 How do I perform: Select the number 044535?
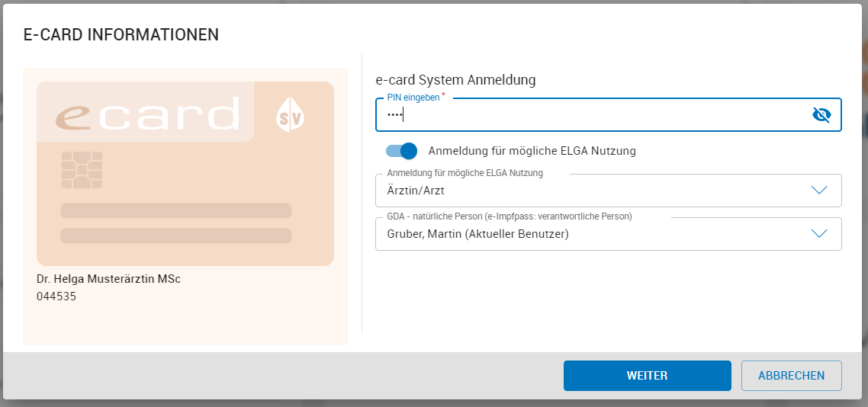click(56, 296)
